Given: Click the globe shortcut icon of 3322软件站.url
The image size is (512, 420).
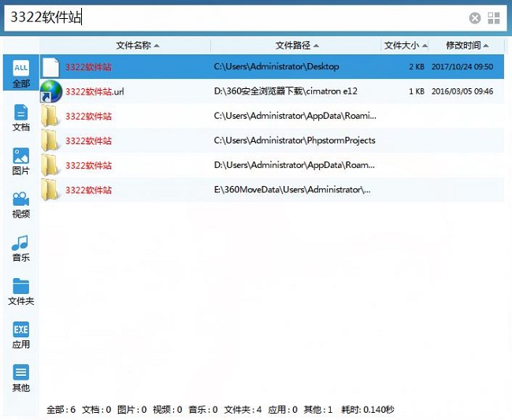Looking at the screenshot, I should (51, 91).
